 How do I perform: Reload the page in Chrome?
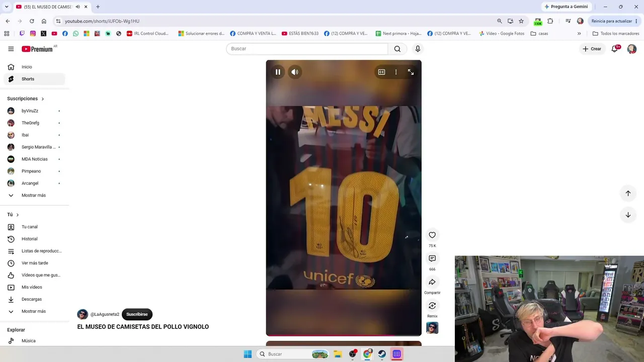coord(32,21)
